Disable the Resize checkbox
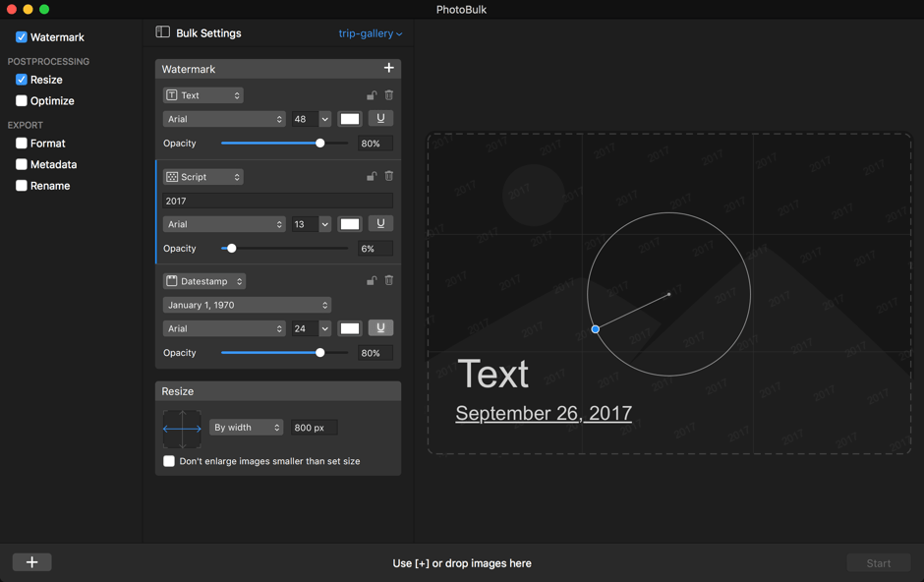This screenshot has width=924, height=582. (x=22, y=80)
